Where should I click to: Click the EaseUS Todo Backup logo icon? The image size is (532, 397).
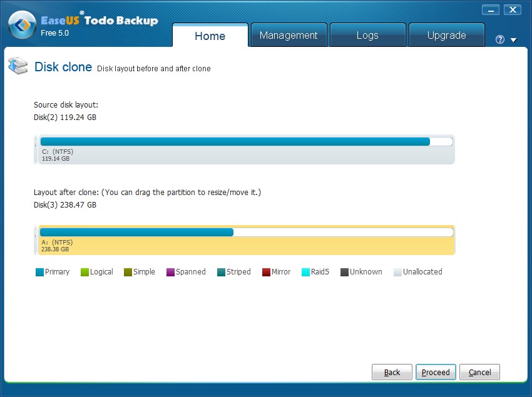click(x=22, y=26)
